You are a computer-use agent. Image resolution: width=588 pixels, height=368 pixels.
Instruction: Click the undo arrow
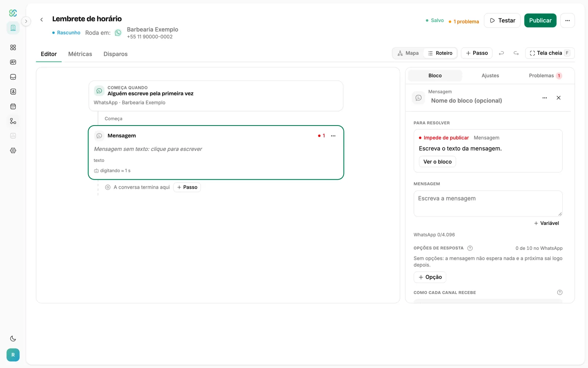tap(501, 53)
